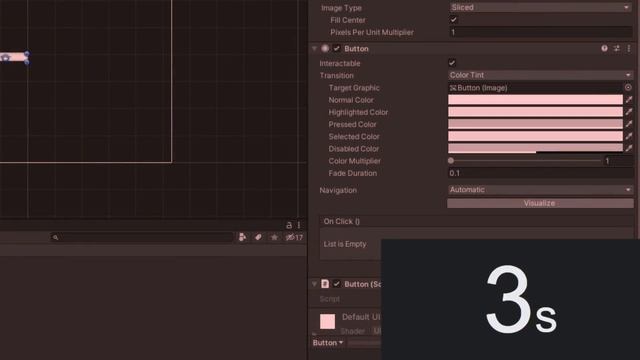The height and width of the screenshot is (360, 640).
Task: Click the Button material script icon
Action: click(x=325, y=284)
